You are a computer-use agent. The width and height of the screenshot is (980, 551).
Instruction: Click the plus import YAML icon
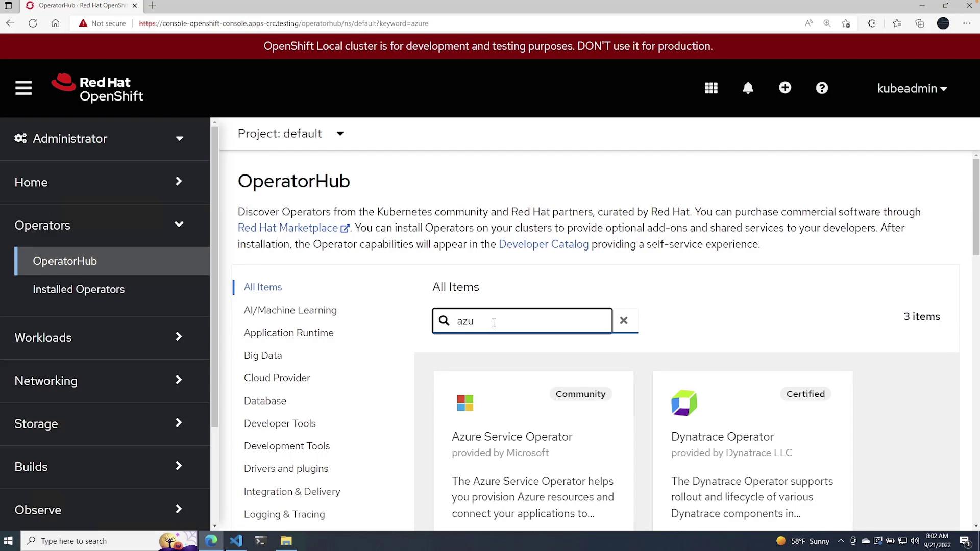point(785,88)
